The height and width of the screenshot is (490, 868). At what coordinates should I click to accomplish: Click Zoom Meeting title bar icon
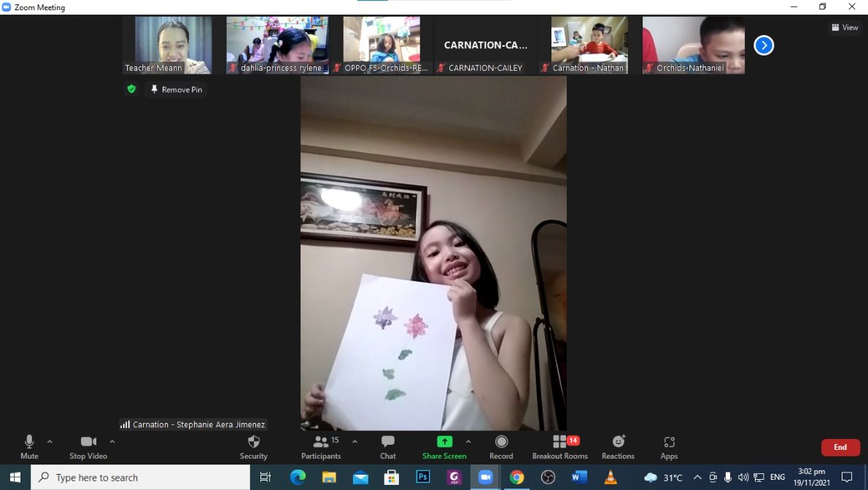(x=6, y=7)
